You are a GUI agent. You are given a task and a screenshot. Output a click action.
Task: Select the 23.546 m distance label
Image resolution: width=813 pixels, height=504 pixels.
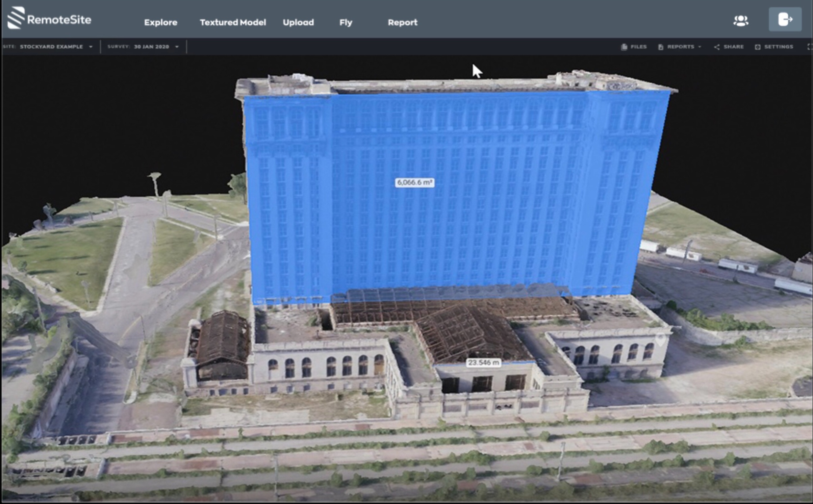coord(484,362)
